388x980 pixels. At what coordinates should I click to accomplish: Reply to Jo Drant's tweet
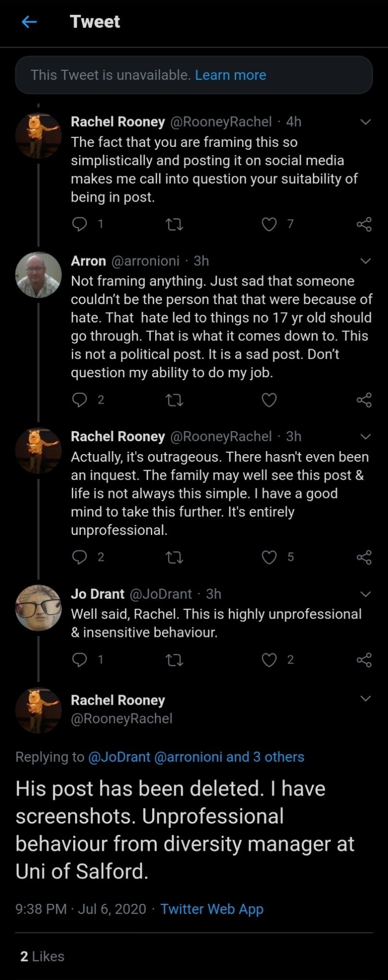coord(79,659)
